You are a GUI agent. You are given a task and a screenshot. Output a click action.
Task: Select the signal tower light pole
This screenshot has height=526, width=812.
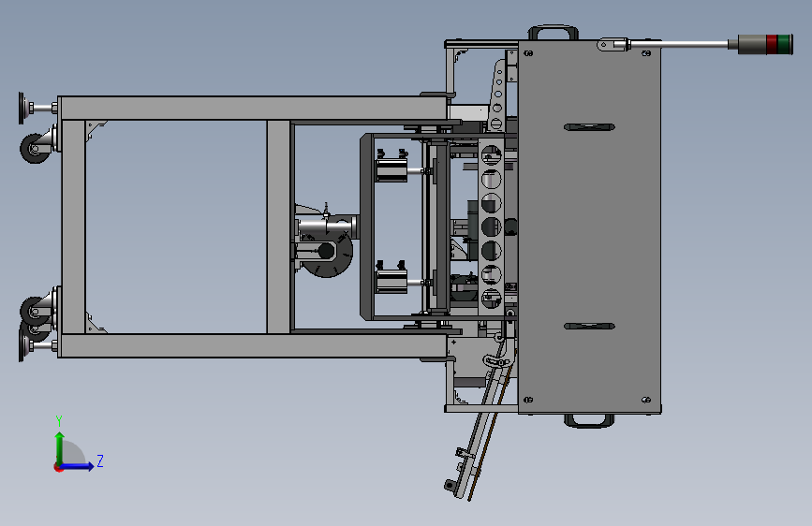click(678, 45)
